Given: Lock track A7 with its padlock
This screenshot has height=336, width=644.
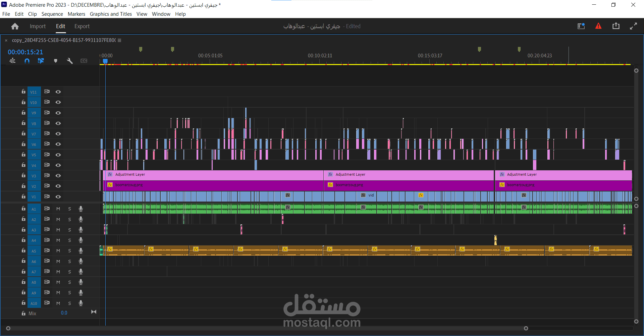Looking at the screenshot, I should coord(23,271).
